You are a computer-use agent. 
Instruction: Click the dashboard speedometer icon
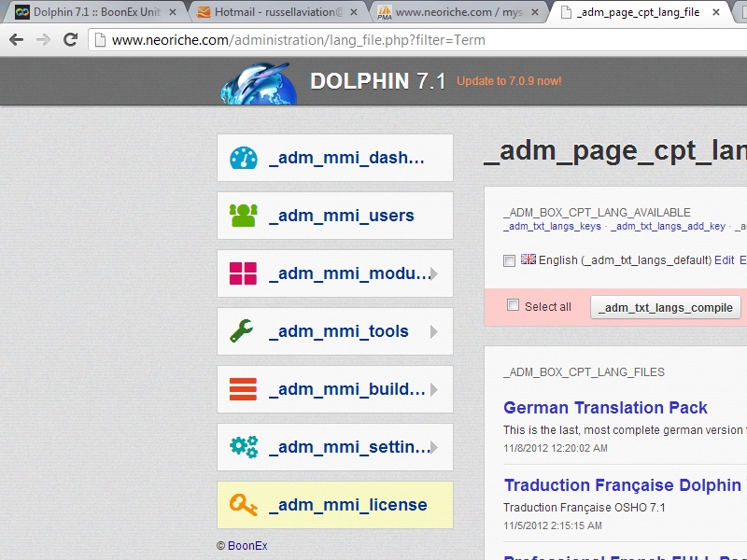click(243, 158)
